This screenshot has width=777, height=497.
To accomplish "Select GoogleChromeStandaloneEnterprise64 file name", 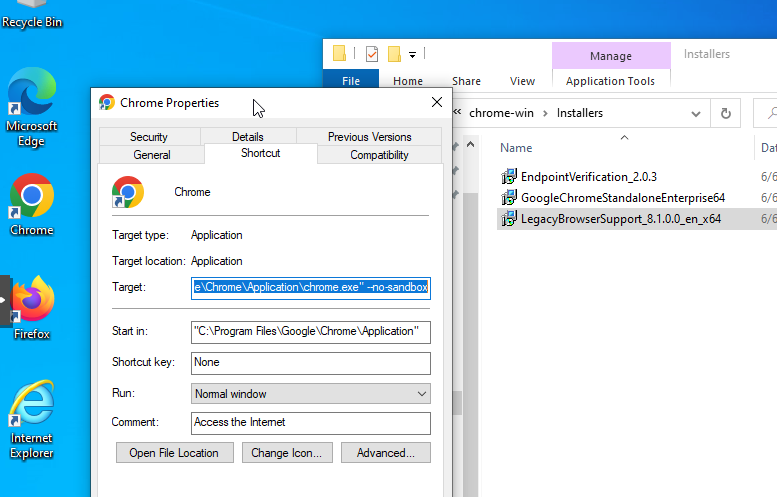I will [623, 198].
